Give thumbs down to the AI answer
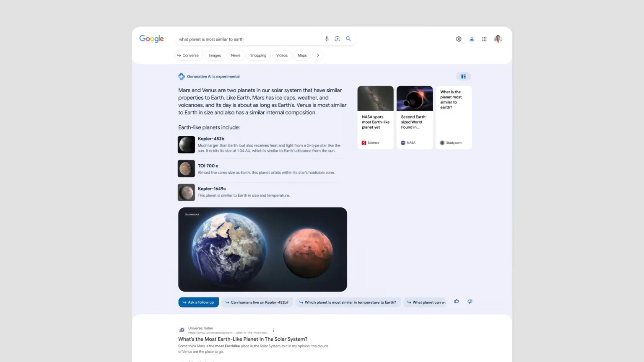This screenshot has width=644, height=362. 470,301
